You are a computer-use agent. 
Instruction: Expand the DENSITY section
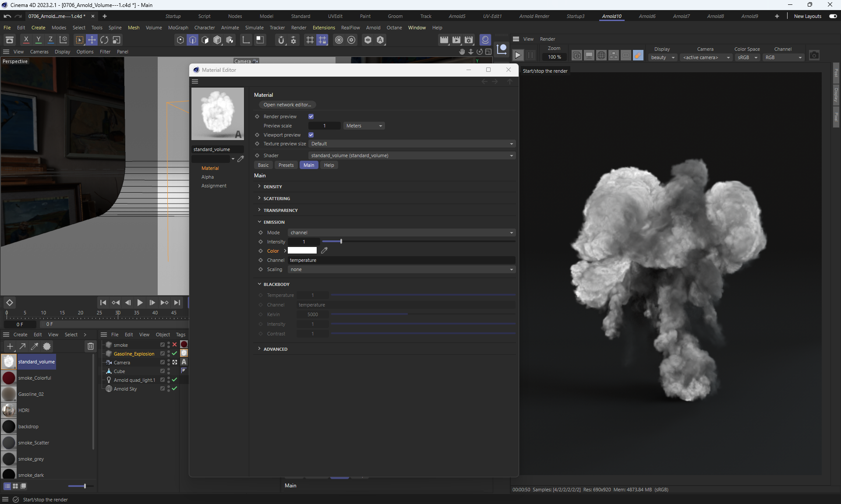pos(272,187)
